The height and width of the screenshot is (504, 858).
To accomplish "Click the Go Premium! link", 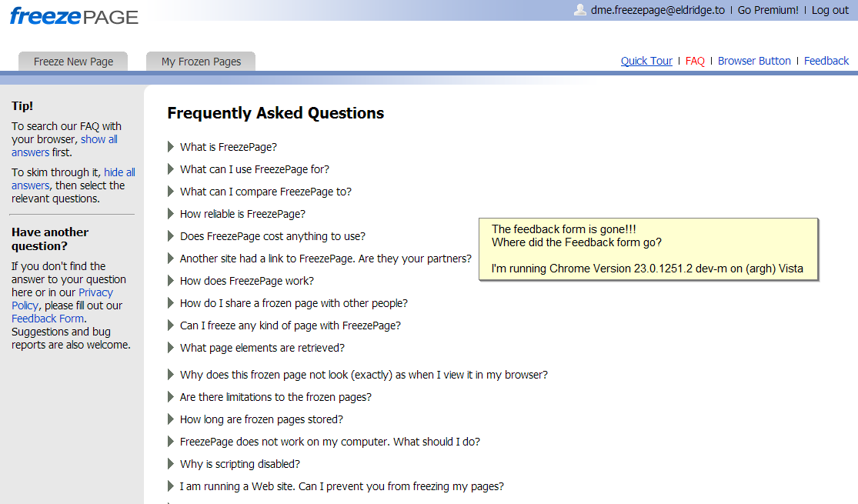I will point(768,10).
